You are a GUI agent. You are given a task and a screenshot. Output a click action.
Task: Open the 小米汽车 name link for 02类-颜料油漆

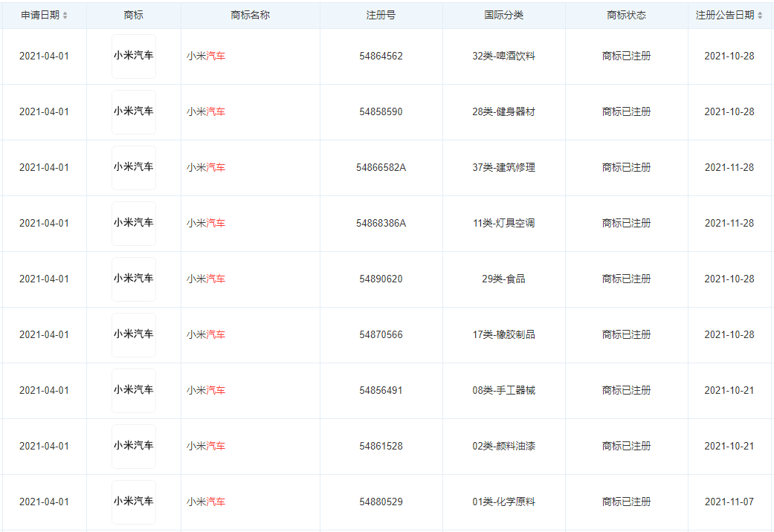206,447
